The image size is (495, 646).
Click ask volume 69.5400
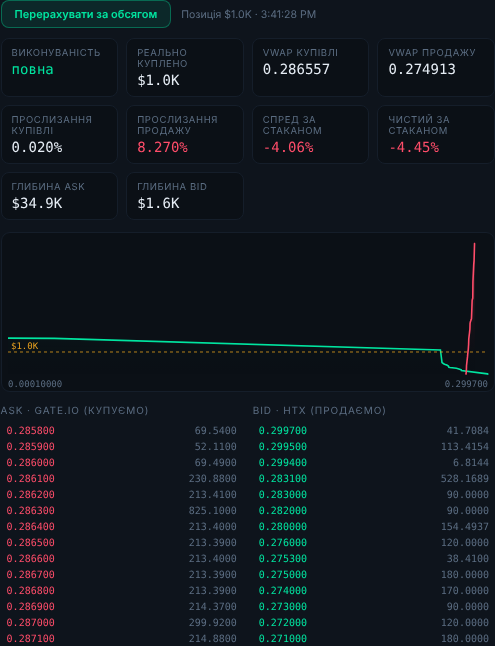[x=216, y=431]
